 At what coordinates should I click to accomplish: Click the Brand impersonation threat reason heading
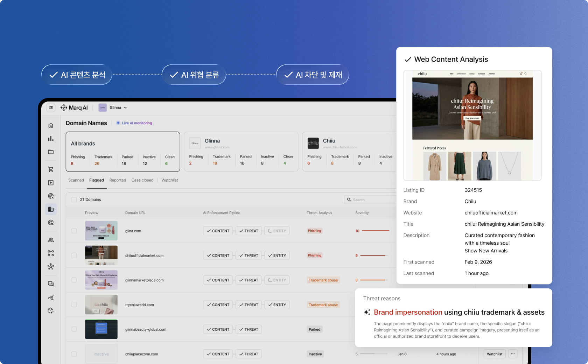tap(459, 312)
